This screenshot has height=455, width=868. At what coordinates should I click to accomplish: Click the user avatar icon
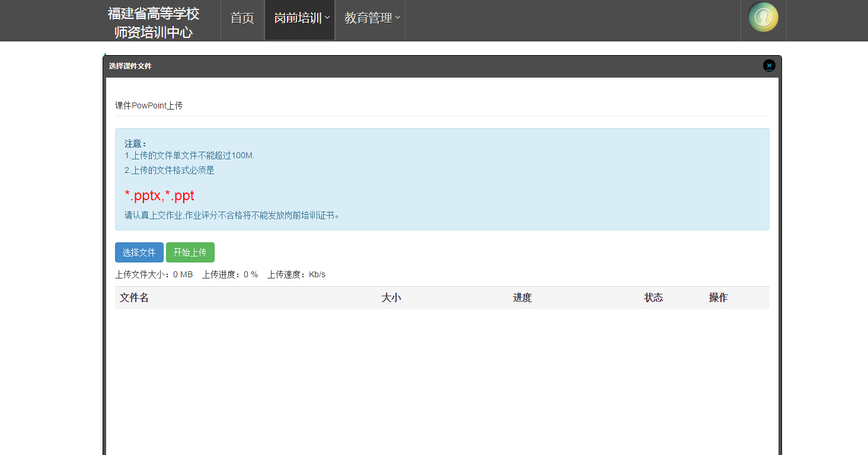(x=763, y=17)
